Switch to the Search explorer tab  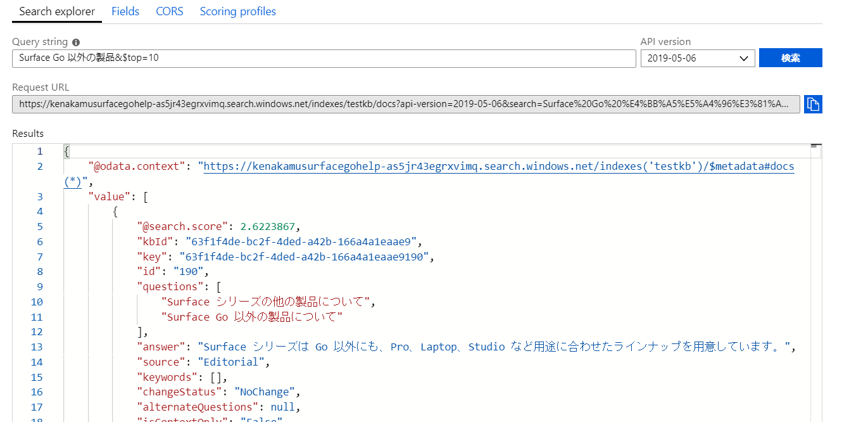coord(57,11)
